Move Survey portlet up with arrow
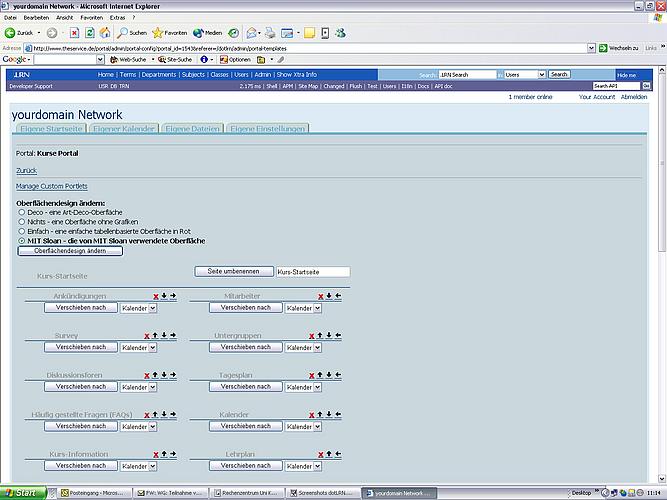This screenshot has width=667, height=500. coord(155,335)
